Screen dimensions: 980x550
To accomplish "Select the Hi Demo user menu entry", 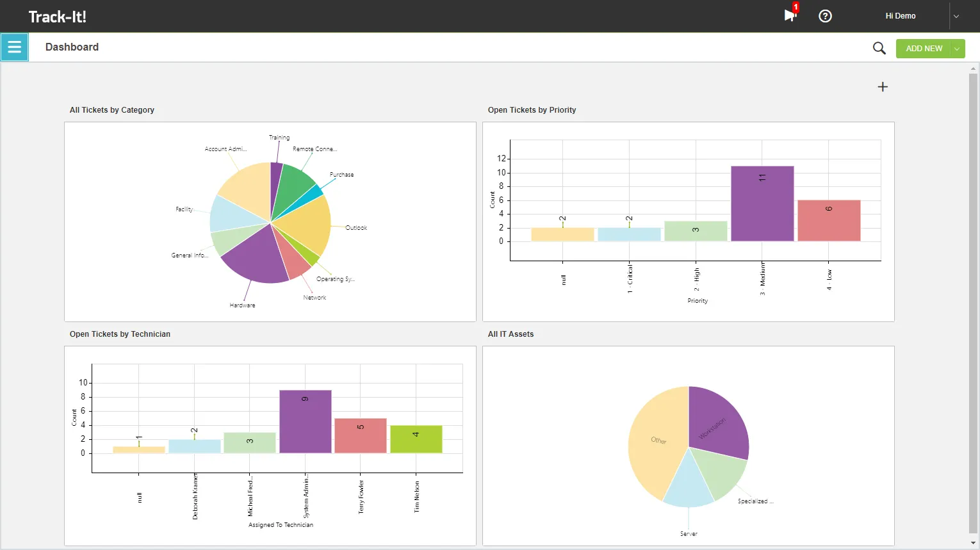I will tap(899, 16).
